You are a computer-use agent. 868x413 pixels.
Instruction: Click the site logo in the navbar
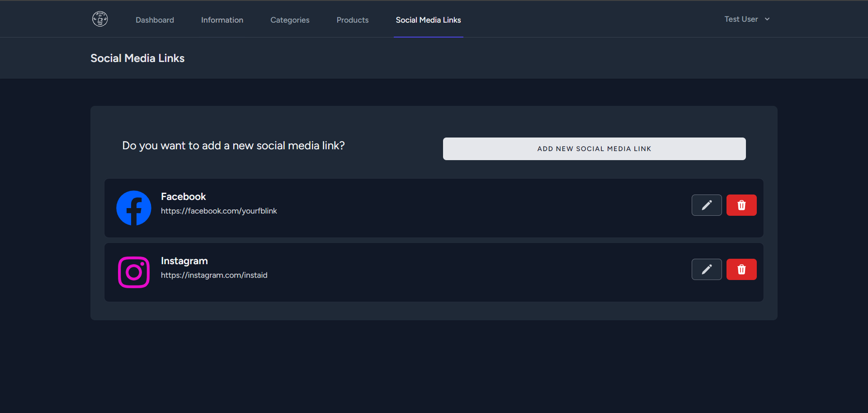pyautogui.click(x=100, y=19)
